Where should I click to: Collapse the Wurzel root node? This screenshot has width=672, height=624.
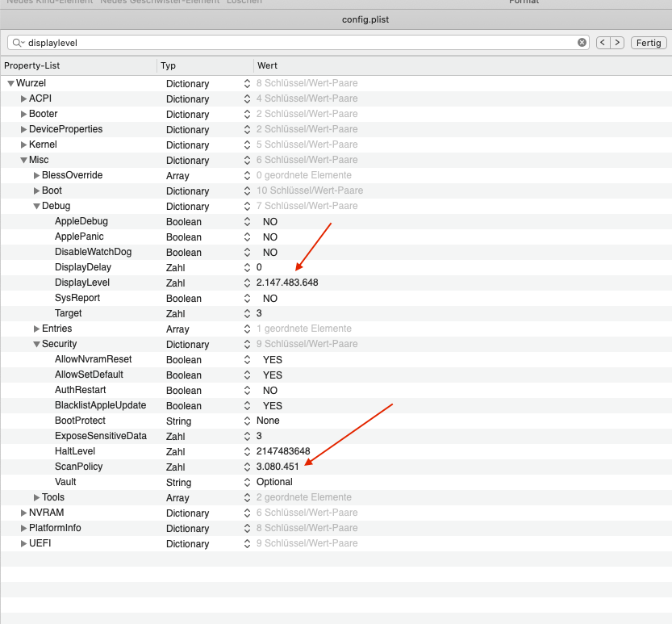click(10, 83)
